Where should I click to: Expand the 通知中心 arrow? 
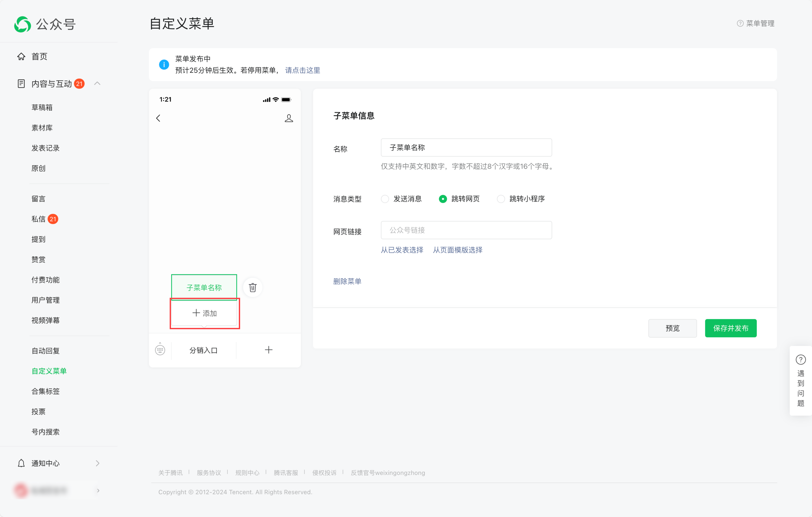pos(98,463)
